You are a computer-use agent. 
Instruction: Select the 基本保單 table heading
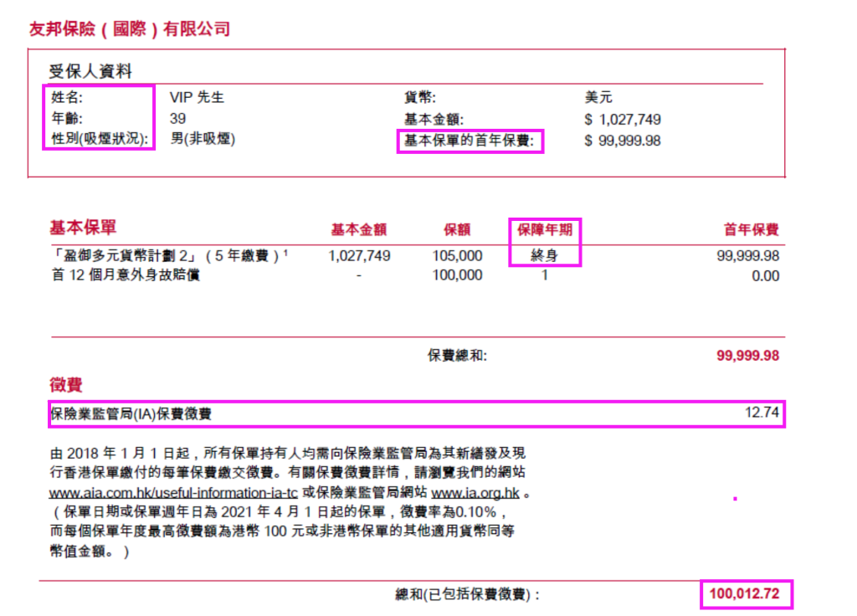click(83, 227)
